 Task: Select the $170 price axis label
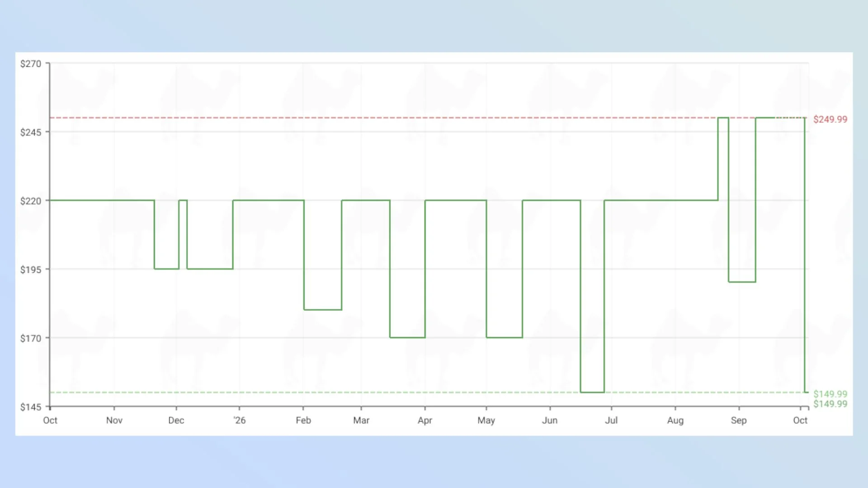[31, 338]
